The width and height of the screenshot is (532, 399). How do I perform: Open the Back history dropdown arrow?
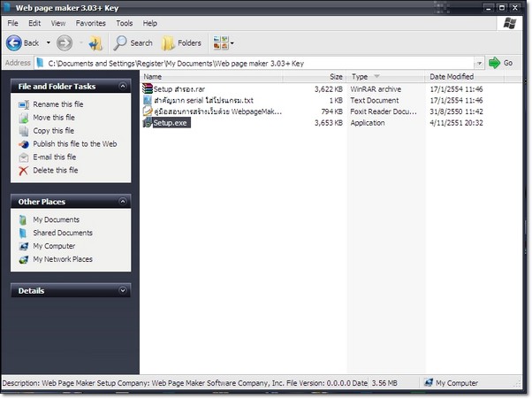click(49, 42)
